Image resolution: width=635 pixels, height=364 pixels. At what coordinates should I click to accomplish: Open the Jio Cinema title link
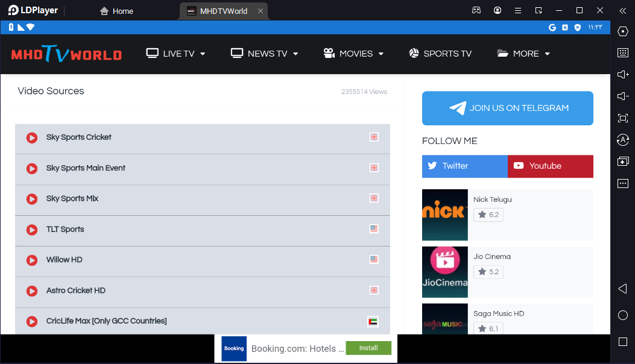click(x=492, y=257)
